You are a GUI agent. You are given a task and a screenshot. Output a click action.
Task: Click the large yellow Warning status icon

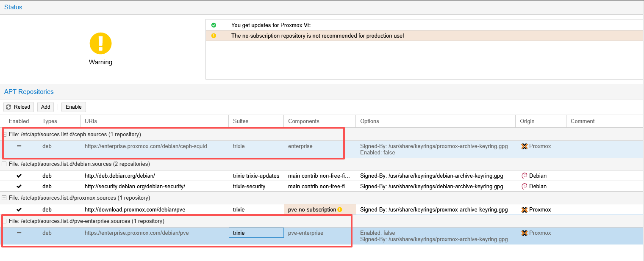coord(100,44)
